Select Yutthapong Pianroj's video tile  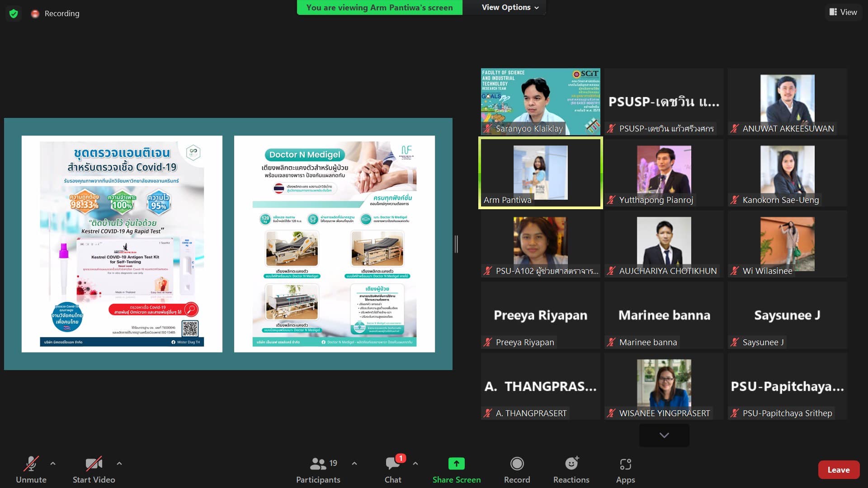coord(664,173)
